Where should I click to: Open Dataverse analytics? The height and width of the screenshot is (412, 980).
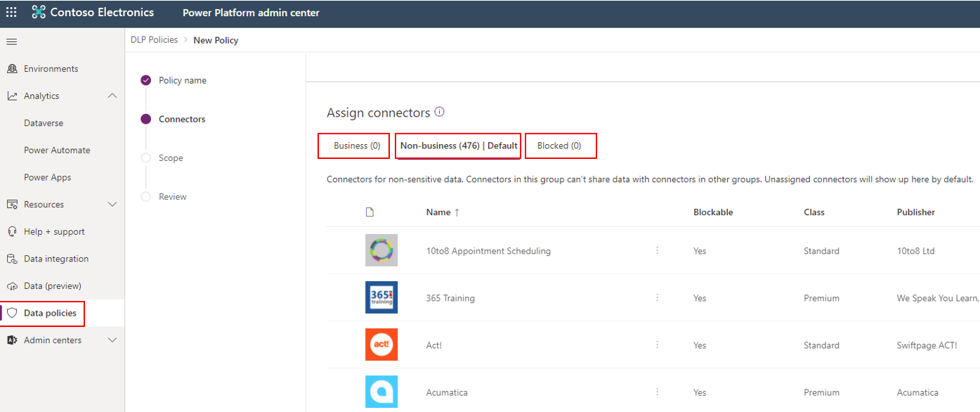click(x=44, y=123)
